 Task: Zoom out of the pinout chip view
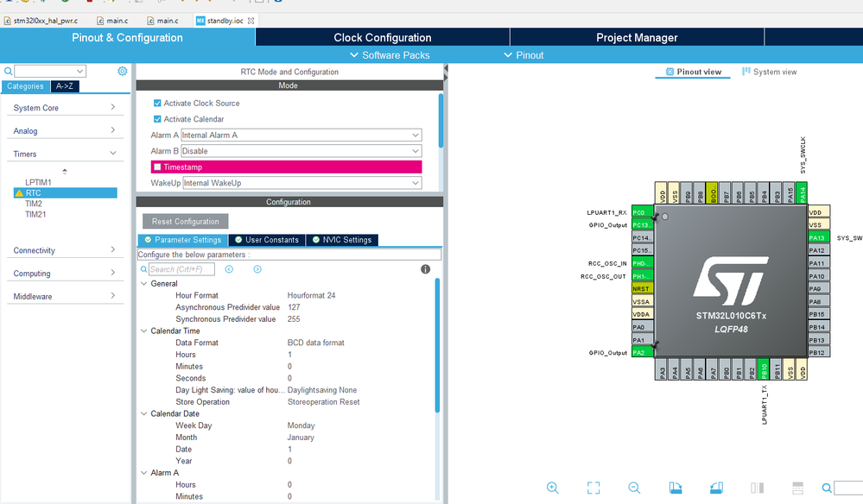(x=634, y=488)
